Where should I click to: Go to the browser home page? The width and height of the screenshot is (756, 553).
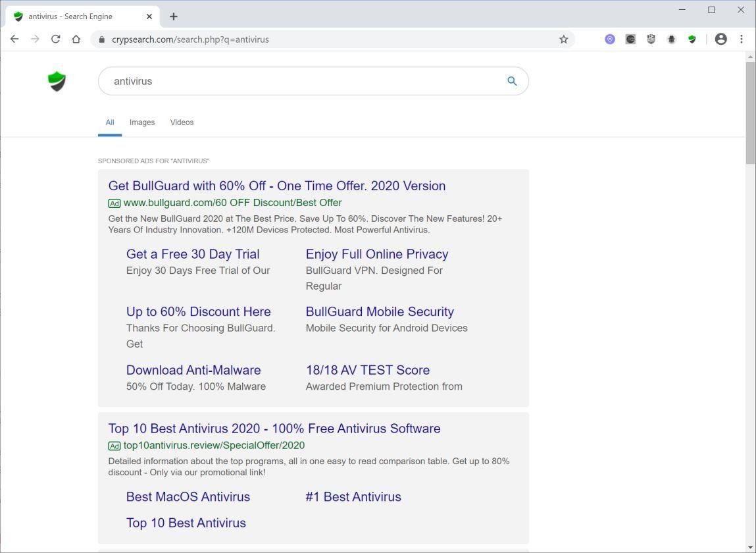pos(76,39)
